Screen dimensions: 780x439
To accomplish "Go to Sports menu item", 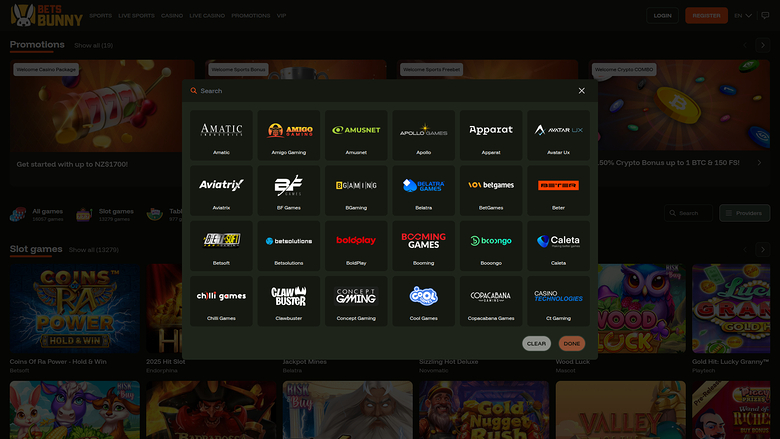I will click(100, 16).
